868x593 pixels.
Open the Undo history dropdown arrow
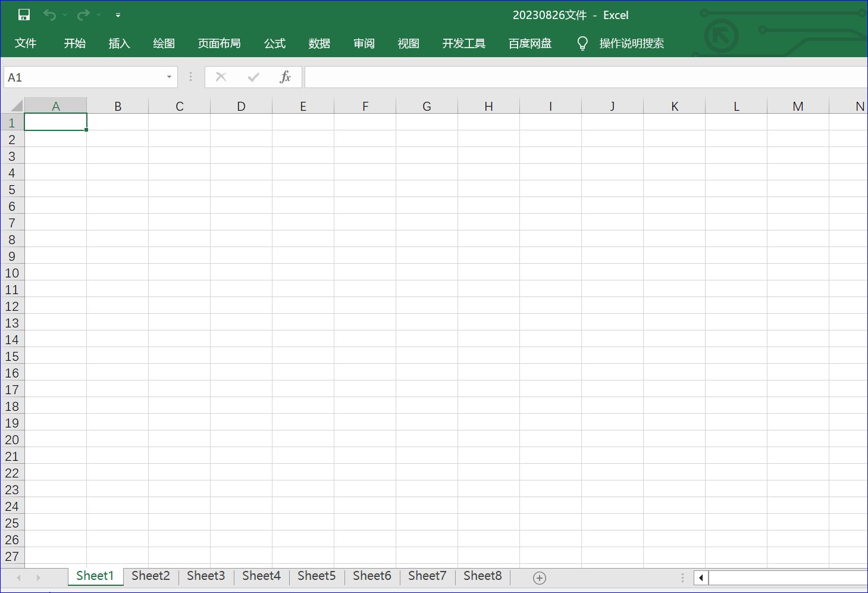click(65, 15)
